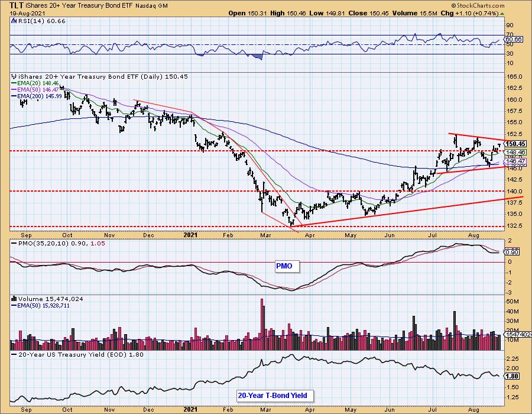This screenshot has height=414, width=532.
Task: Click the StockCharts.com copyright label
Action: point(478,5)
